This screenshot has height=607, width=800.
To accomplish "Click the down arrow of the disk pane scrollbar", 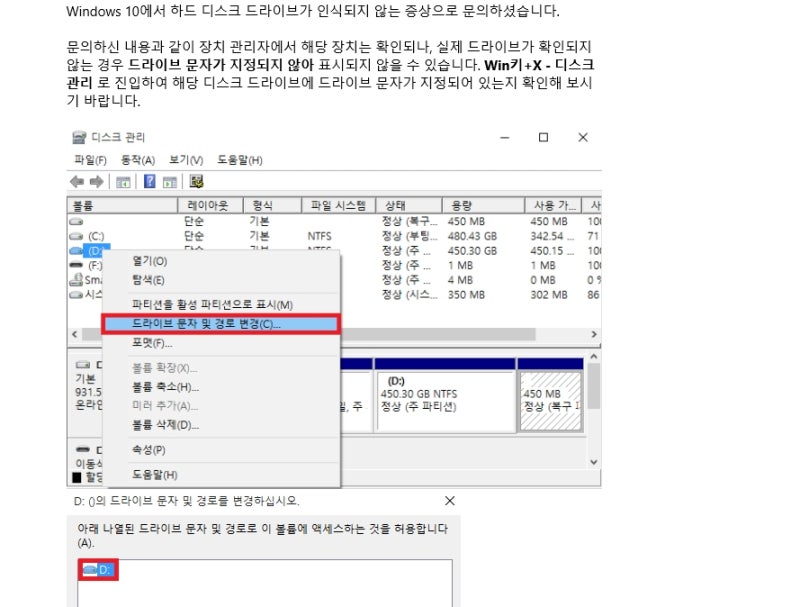I will [x=593, y=462].
